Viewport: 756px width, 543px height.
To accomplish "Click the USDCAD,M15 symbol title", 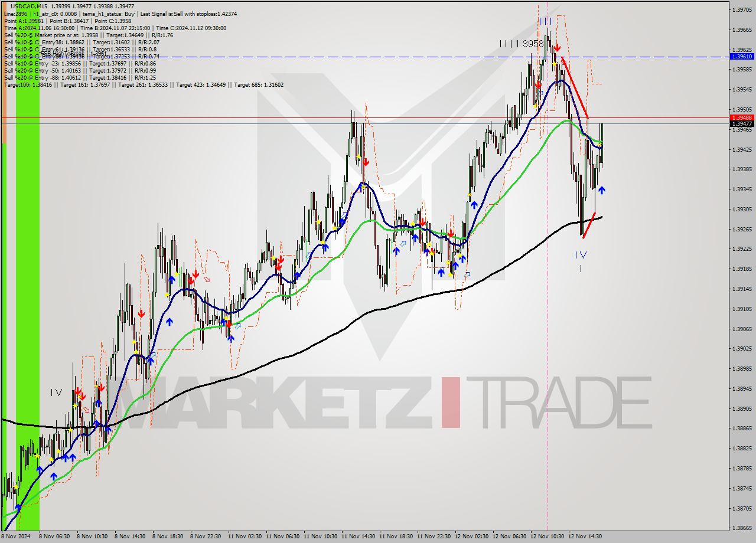I will tap(29, 6).
